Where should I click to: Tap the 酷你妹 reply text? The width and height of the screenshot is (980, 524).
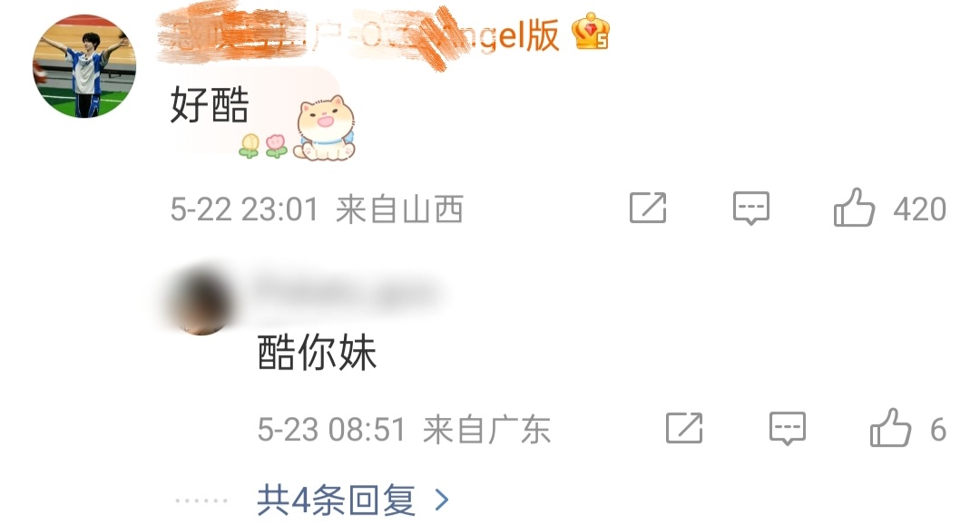click(x=317, y=353)
